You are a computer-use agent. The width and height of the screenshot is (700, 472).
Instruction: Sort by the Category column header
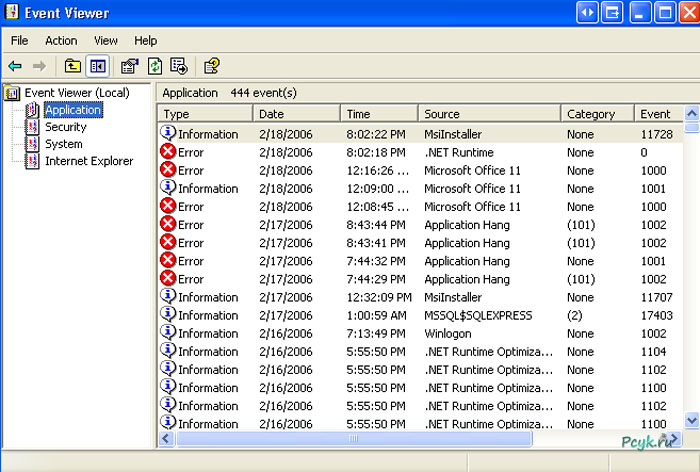pos(597,114)
